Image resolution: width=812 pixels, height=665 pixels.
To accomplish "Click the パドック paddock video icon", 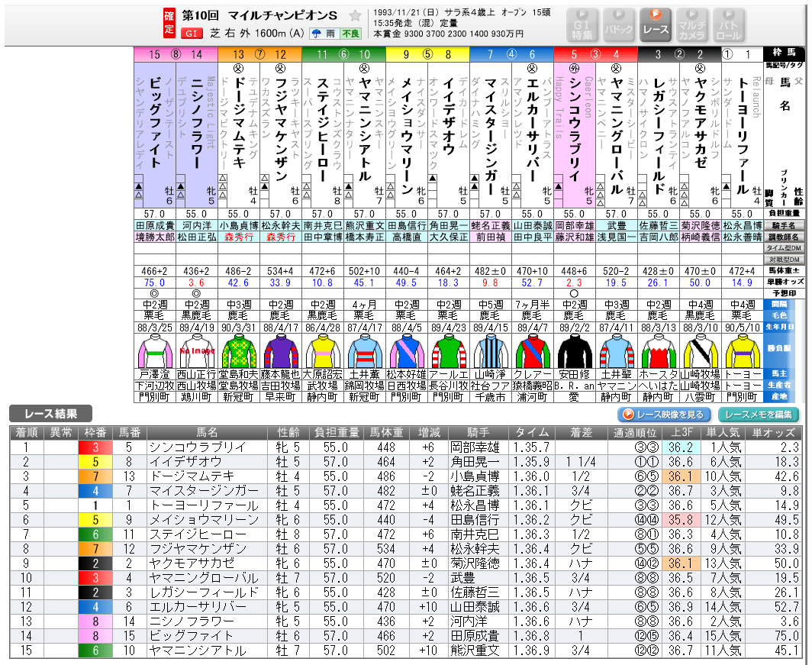I will (618, 22).
